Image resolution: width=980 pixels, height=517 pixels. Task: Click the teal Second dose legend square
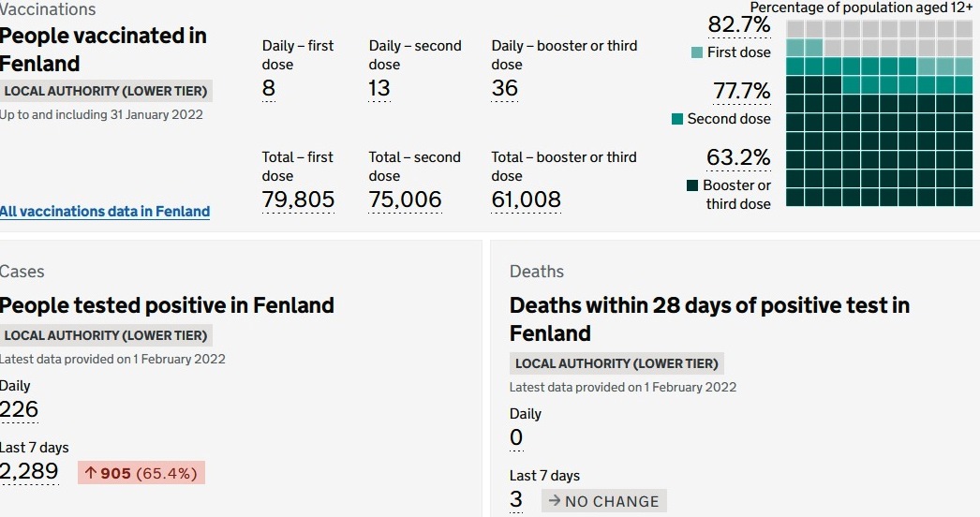tap(677, 119)
